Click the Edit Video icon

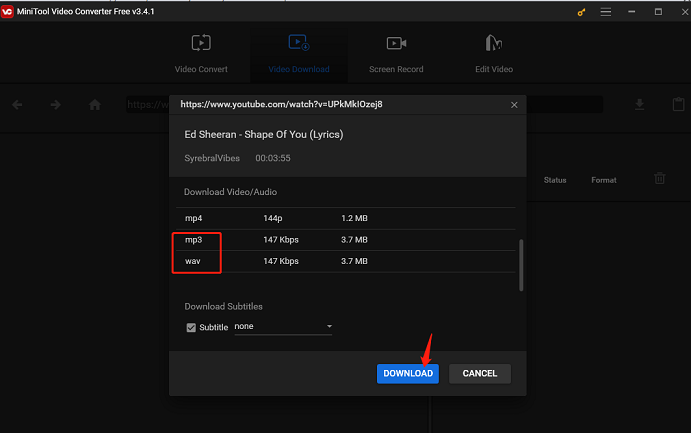click(493, 44)
